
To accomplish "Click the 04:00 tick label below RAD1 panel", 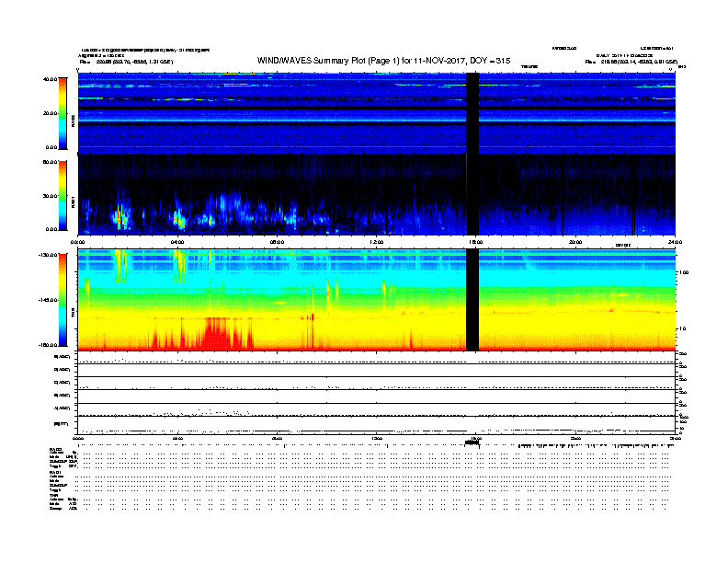I will pyautogui.click(x=177, y=242).
